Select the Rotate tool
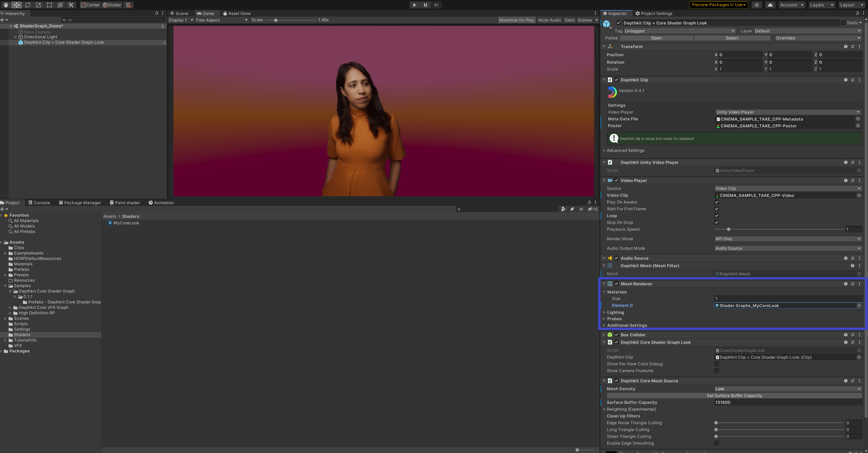Image resolution: width=868 pixels, height=453 pixels. point(28,5)
